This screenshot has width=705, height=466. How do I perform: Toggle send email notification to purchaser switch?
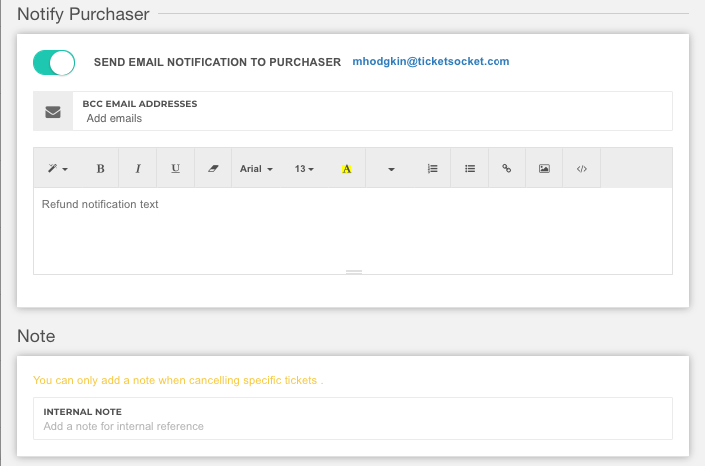tap(54, 63)
